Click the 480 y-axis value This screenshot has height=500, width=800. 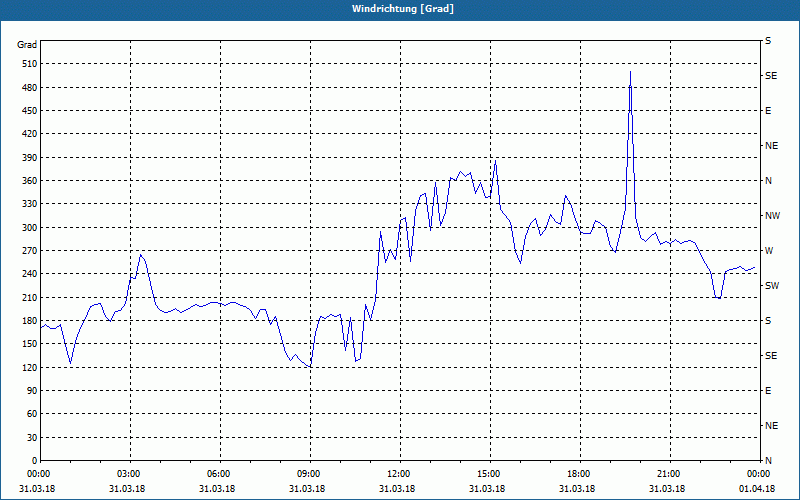[30, 88]
